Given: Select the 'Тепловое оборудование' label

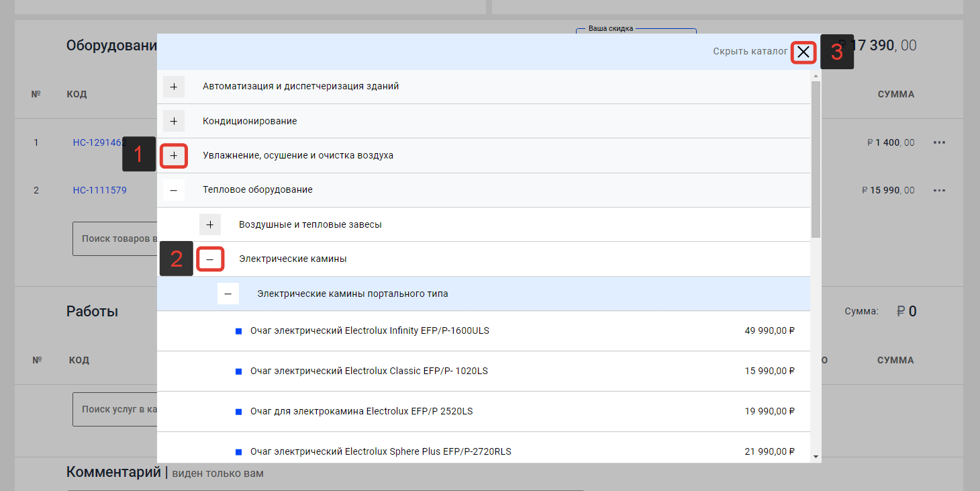Looking at the screenshot, I should tap(258, 189).
